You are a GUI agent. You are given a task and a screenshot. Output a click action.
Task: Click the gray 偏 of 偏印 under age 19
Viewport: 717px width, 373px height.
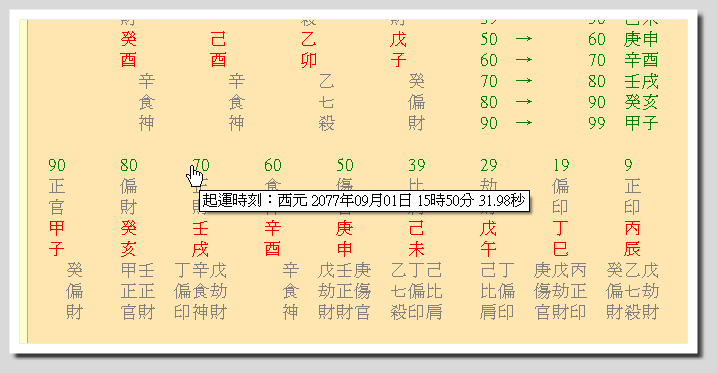[561, 186]
